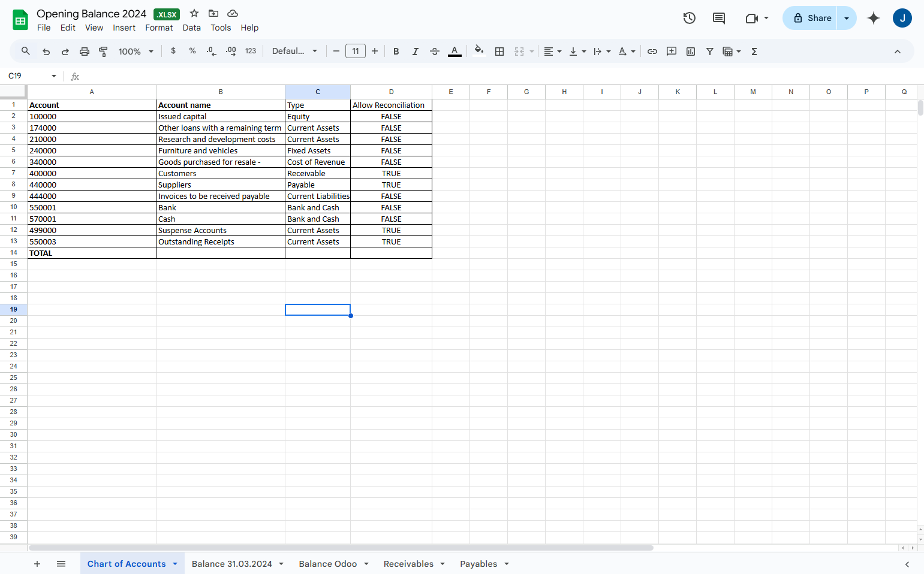The height and width of the screenshot is (574, 924).
Task: Open the Gemini sparkle icon
Action: [x=874, y=18]
